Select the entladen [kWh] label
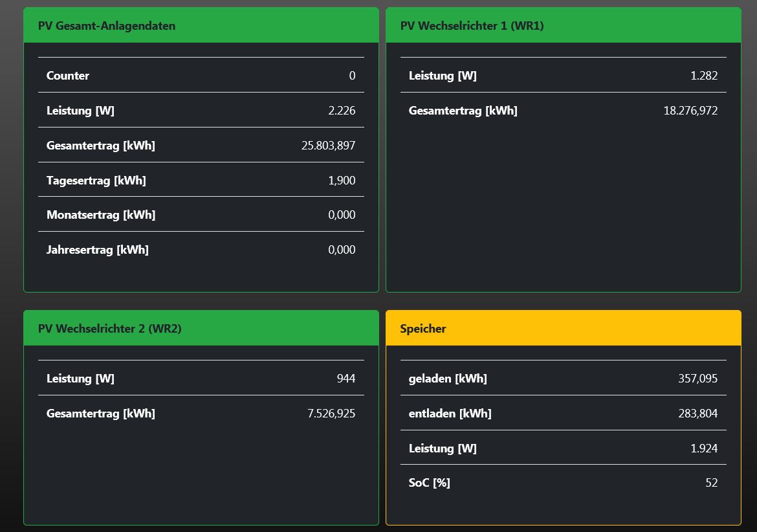The height and width of the screenshot is (532, 757). pos(450,414)
